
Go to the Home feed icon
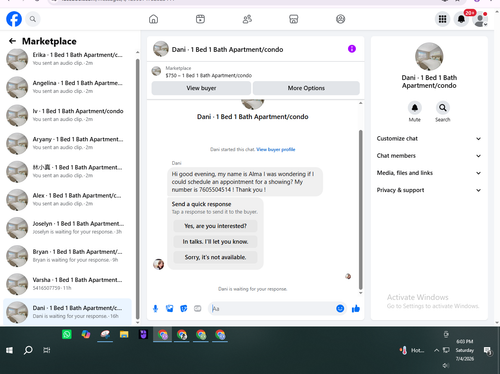point(153,19)
